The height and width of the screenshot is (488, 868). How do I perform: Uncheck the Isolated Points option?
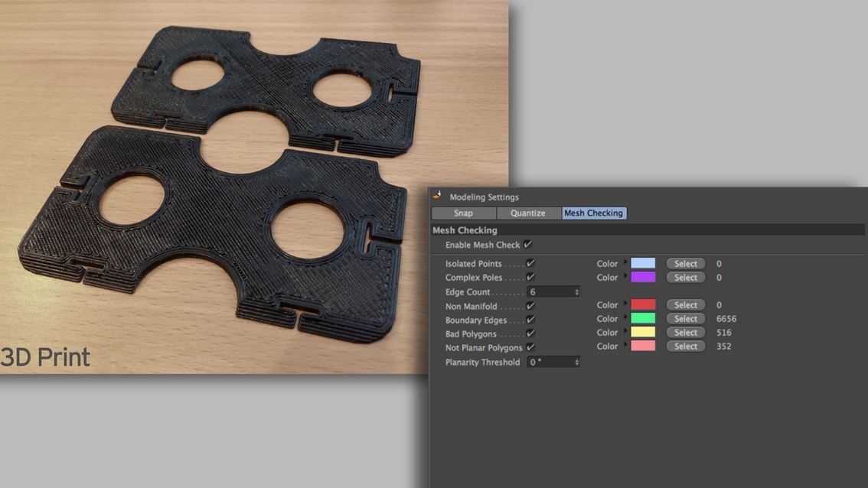pyautogui.click(x=530, y=263)
